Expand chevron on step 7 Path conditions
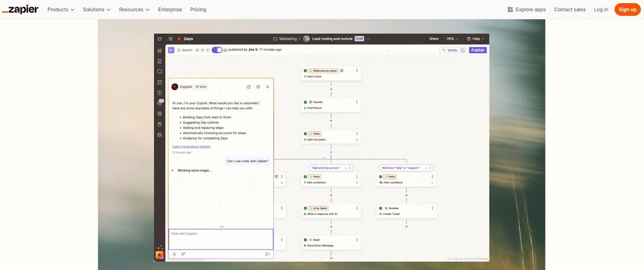The image size is (644, 270). pos(357,183)
